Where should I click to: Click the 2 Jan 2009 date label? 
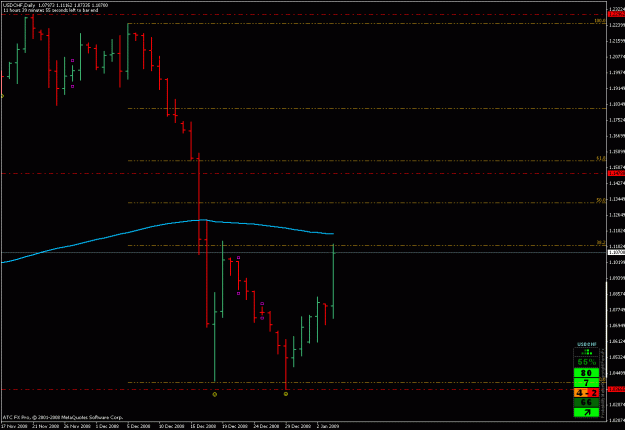pos(328,426)
